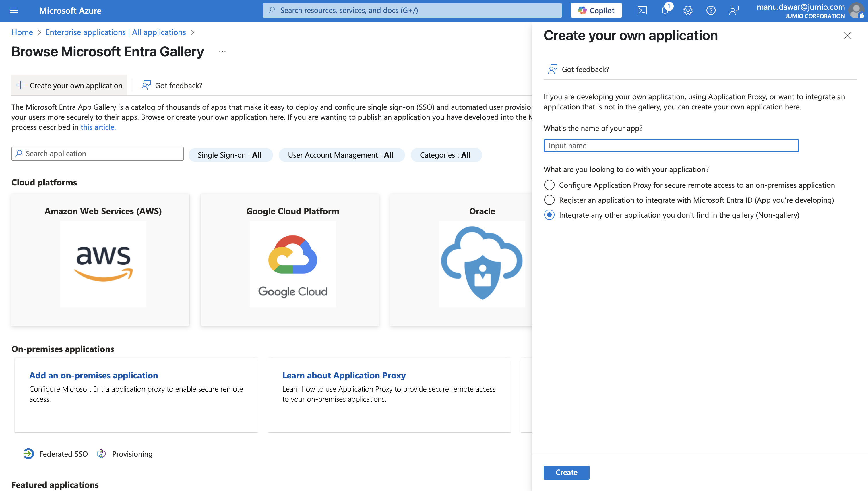Click the Search application field

97,154
